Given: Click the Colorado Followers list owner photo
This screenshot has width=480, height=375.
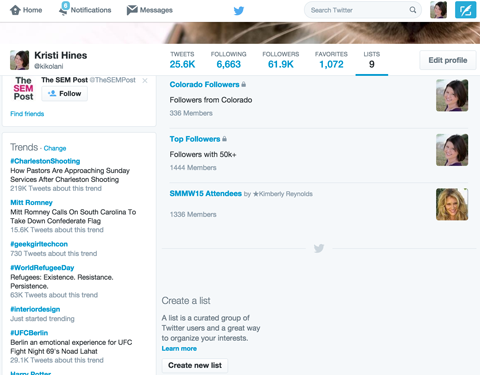Looking at the screenshot, I should point(452,95).
